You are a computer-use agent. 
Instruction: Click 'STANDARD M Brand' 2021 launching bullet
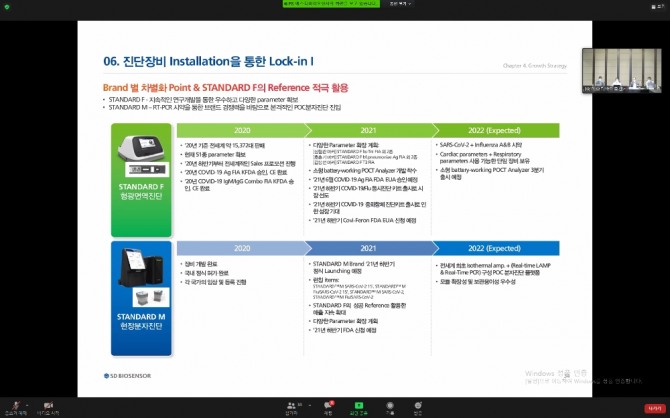[354, 268]
